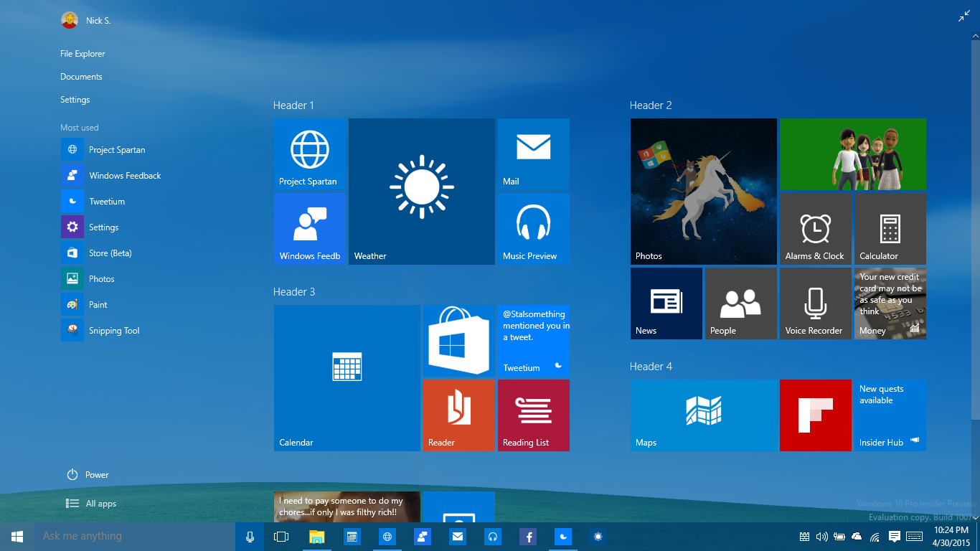Open Task View on taskbar
This screenshot has width=980, height=551.
pyautogui.click(x=281, y=536)
